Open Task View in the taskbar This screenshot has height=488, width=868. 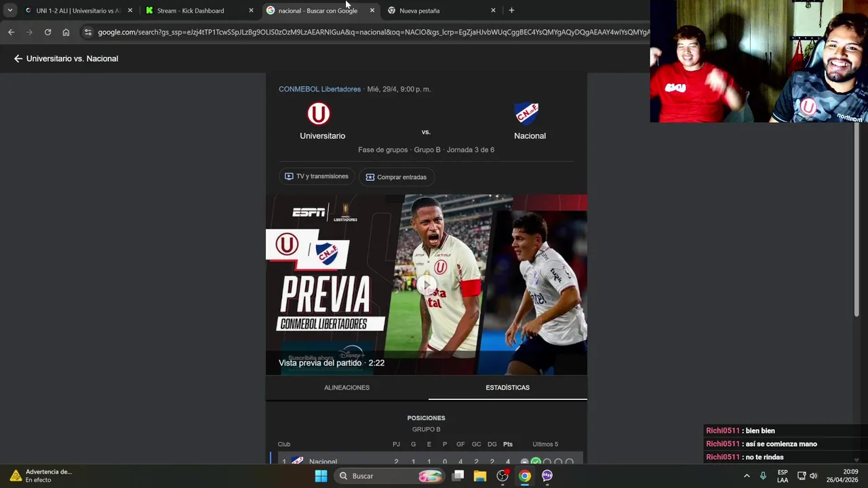pyautogui.click(x=458, y=476)
